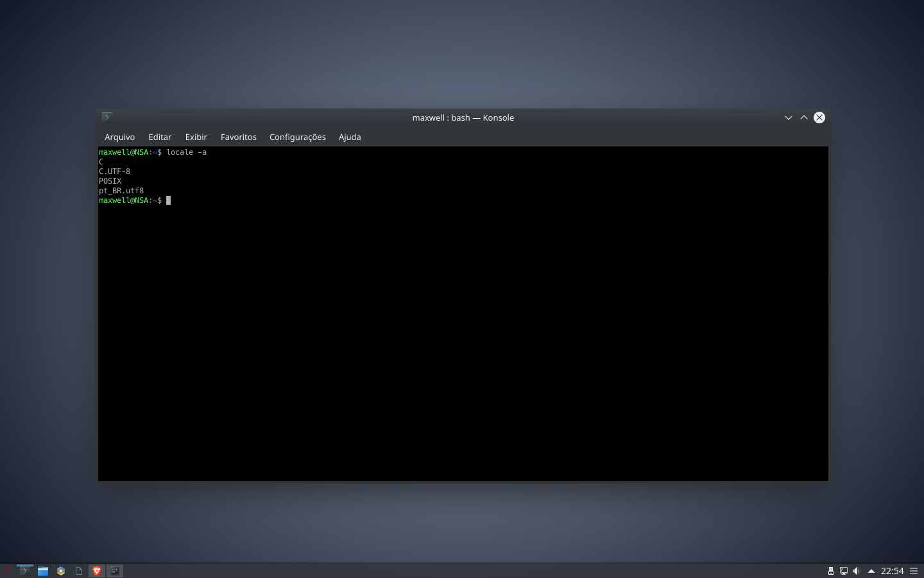Expand hidden system tray icons
This screenshot has width=924, height=578.
coord(871,570)
